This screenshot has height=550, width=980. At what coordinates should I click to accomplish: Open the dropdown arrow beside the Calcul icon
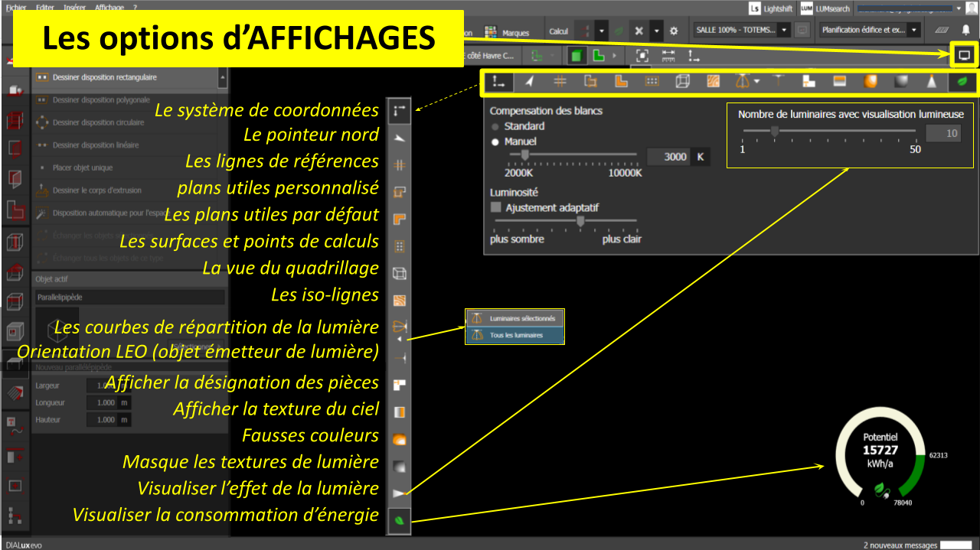click(602, 31)
